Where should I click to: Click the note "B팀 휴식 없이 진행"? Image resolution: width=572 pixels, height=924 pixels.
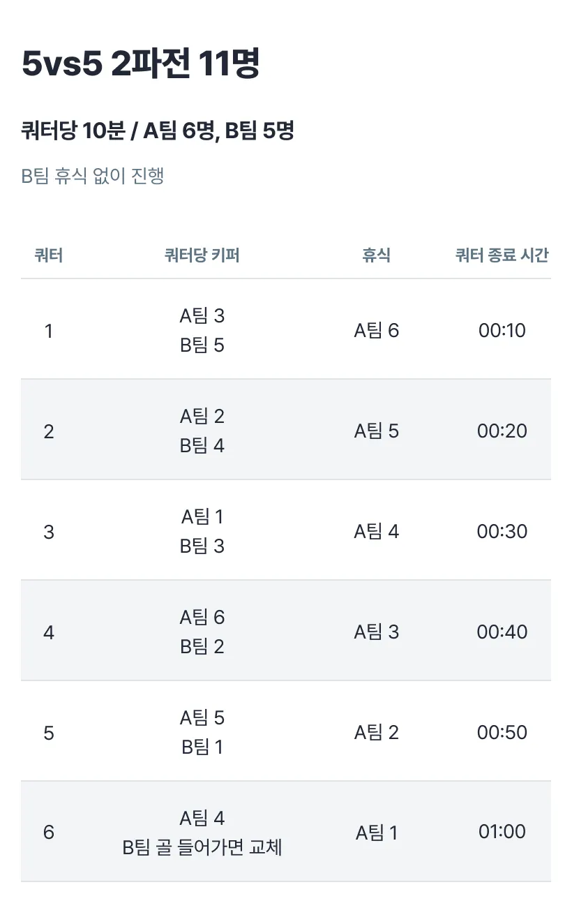click(93, 175)
